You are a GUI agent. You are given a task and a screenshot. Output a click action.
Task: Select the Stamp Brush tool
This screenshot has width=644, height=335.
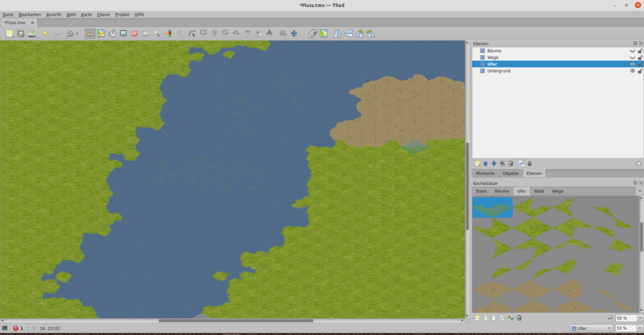[x=90, y=33]
